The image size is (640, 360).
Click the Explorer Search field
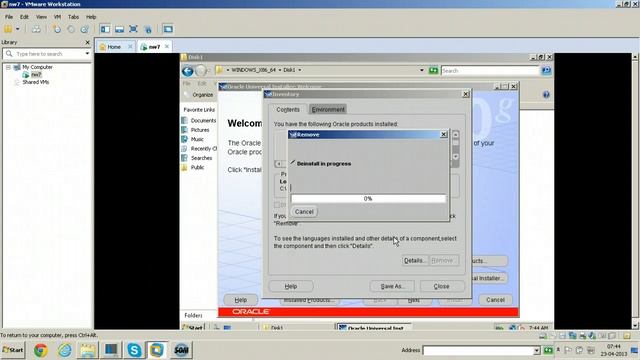coord(490,71)
